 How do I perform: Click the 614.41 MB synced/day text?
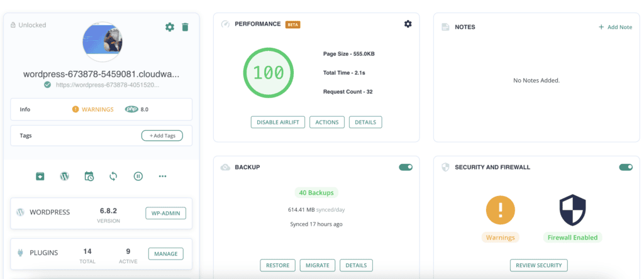tap(316, 210)
